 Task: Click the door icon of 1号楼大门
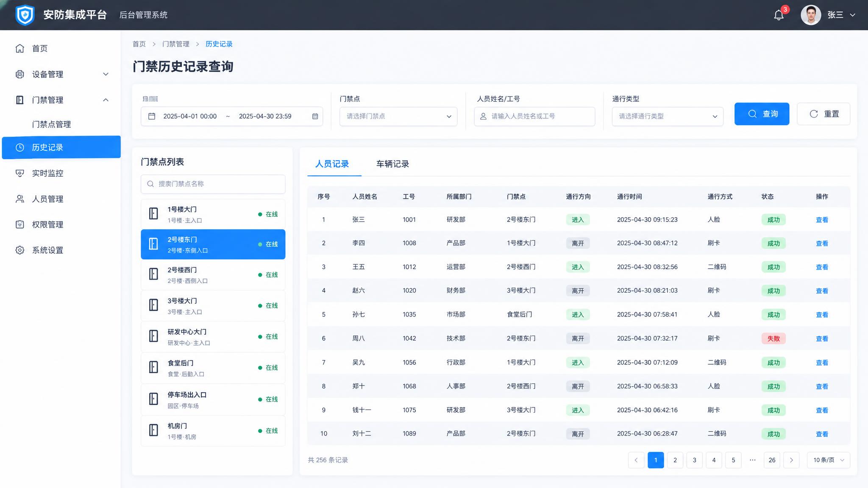(153, 213)
